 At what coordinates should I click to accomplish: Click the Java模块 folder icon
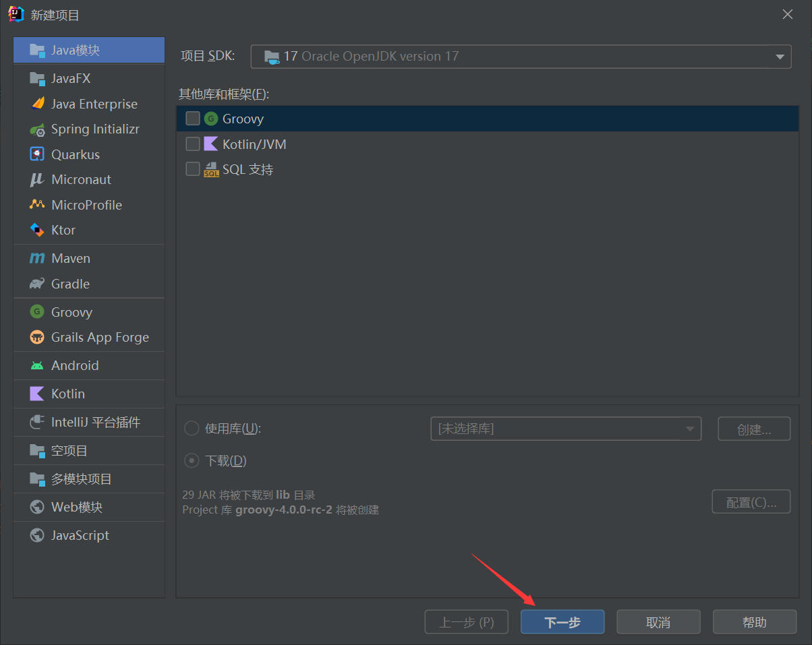pyautogui.click(x=37, y=51)
